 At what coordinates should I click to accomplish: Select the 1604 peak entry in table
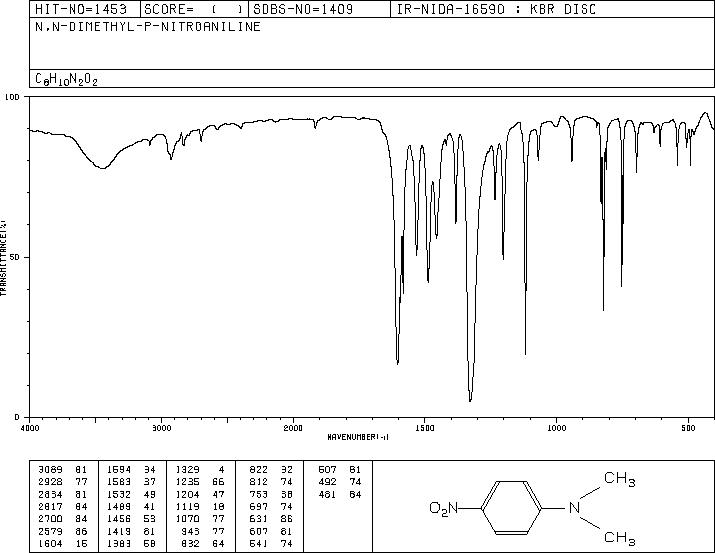(x=62, y=543)
